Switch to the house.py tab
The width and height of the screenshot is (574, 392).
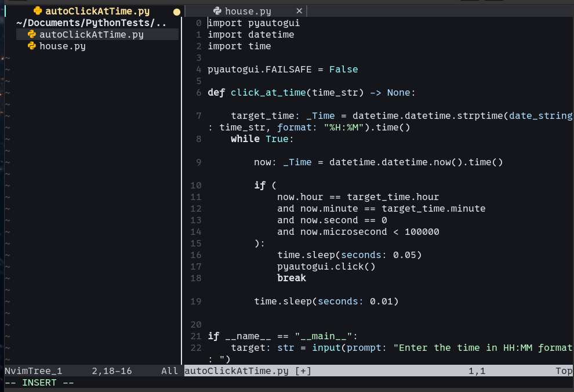coord(248,11)
